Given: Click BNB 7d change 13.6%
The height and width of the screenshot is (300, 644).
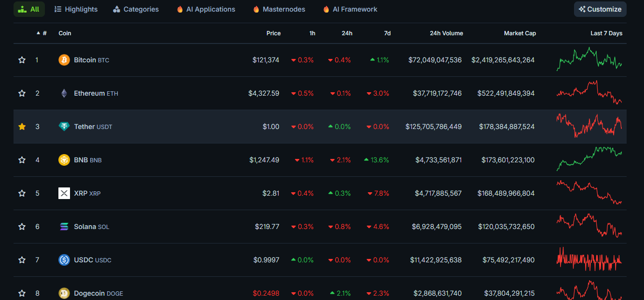Looking at the screenshot, I should (x=377, y=160).
